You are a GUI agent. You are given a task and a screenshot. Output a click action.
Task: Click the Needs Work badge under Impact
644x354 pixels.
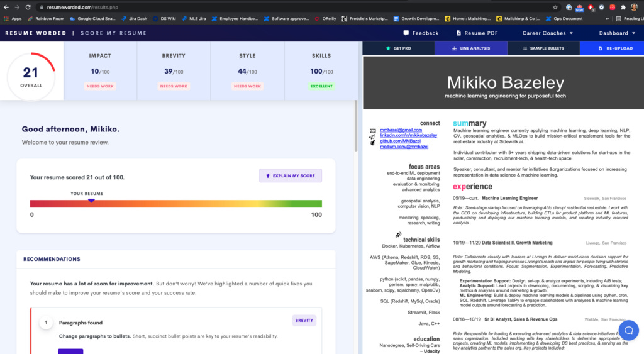pos(100,86)
